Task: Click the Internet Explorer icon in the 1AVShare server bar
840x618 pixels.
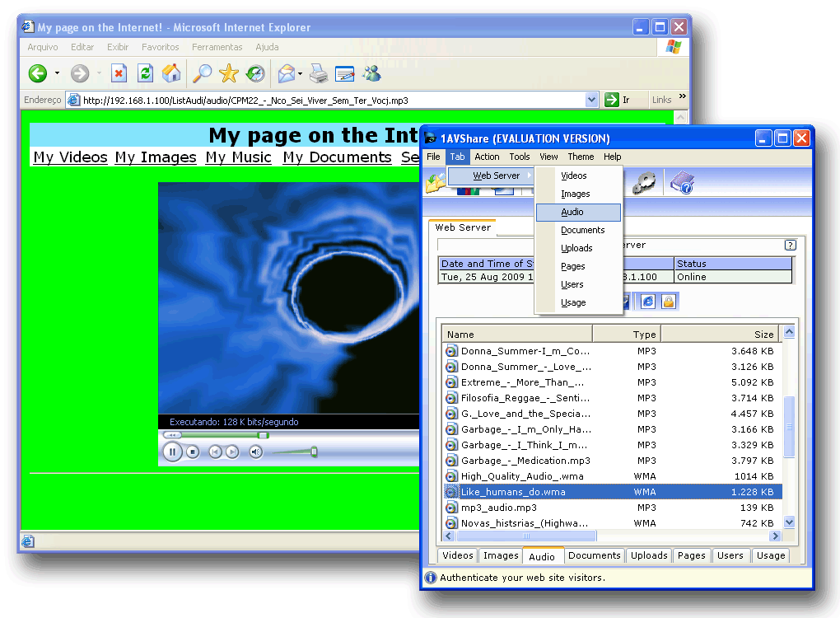Action: coord(647,302)
